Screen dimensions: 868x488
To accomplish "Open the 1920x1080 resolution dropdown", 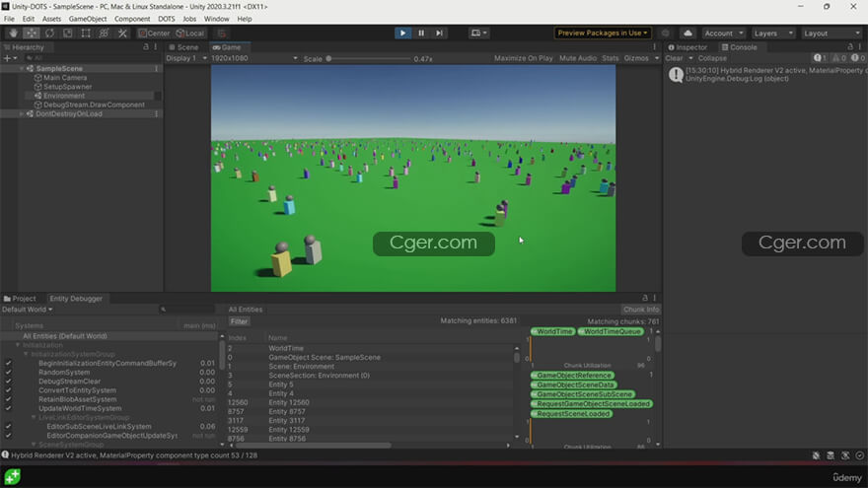I will pos(254,58).
